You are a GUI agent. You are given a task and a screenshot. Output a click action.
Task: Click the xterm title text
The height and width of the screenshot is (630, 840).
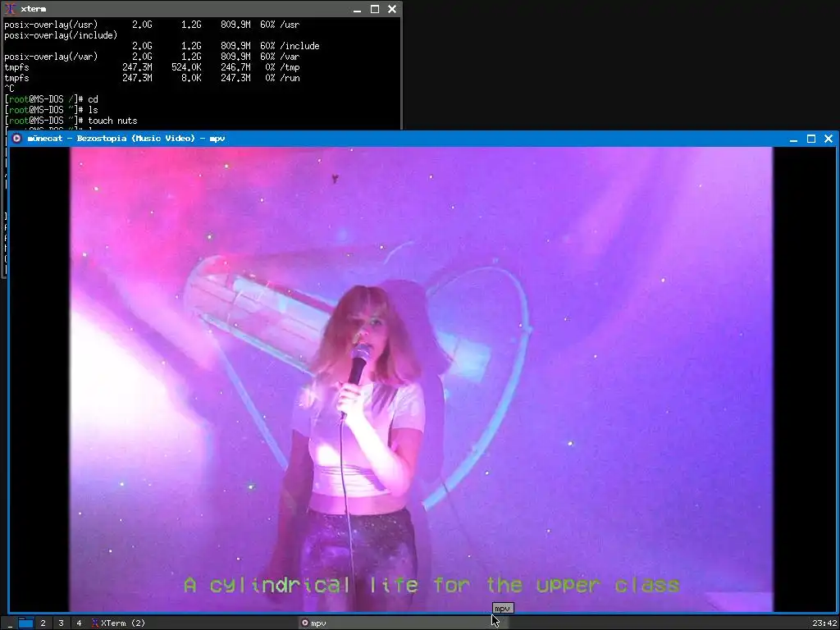tap(33, 9)
